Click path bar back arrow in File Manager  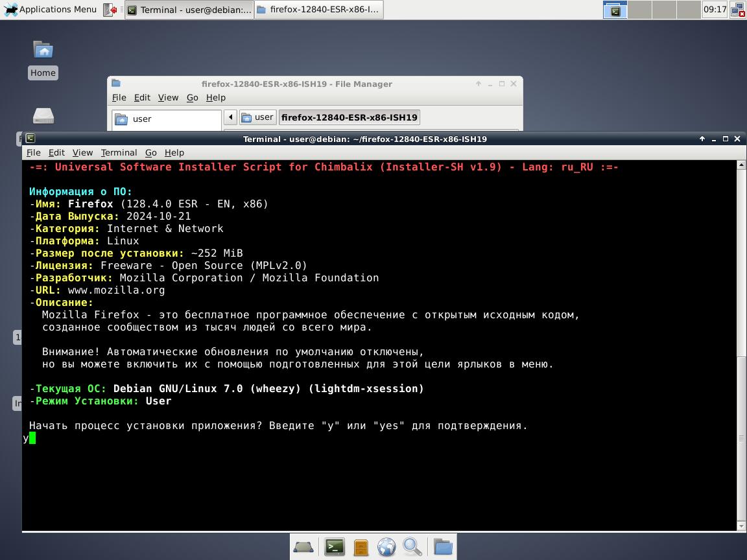point(231,117)
